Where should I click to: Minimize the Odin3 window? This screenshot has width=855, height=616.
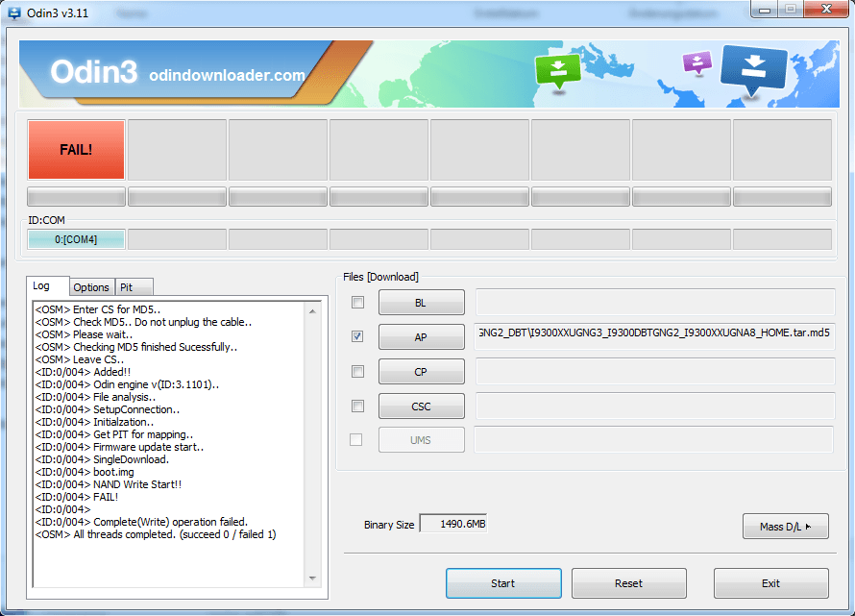coord(765,10)
